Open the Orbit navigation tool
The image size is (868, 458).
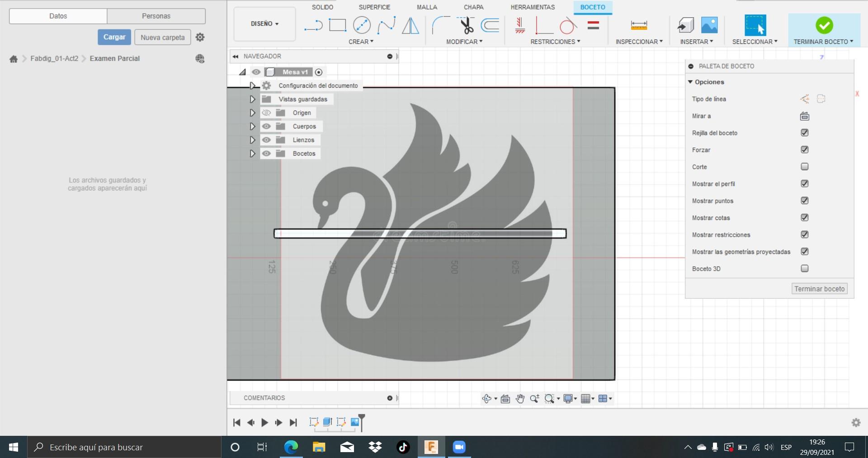(487, 399)
